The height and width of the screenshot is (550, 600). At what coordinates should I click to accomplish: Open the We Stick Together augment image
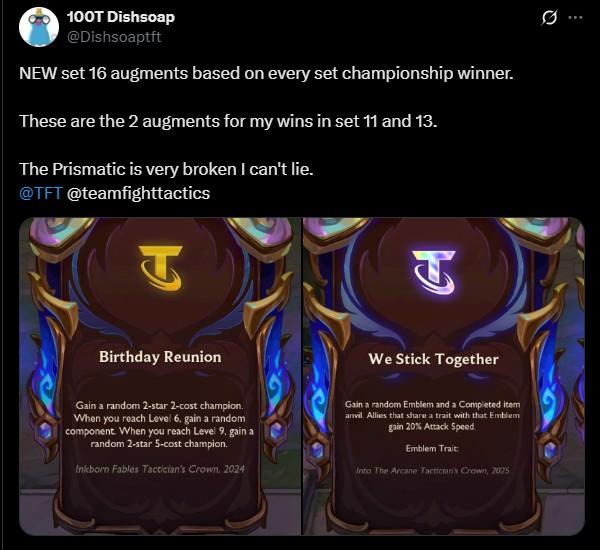444,376
